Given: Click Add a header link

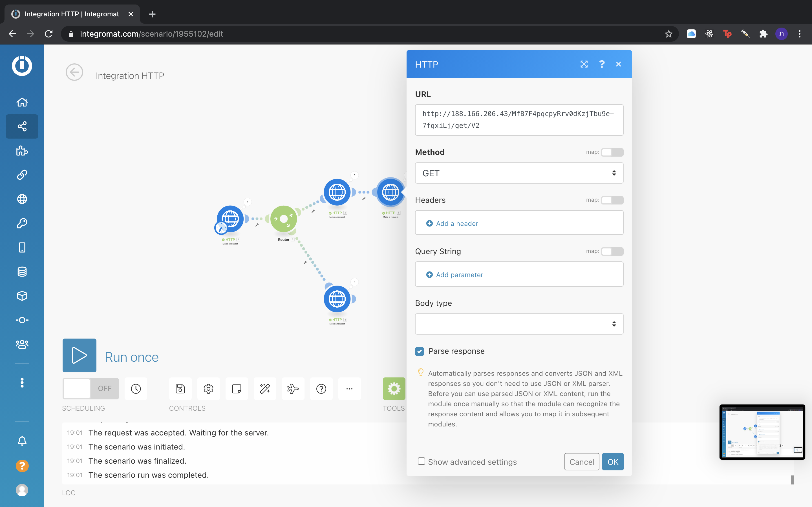Looking at the screenshot, I should [457, 223].
